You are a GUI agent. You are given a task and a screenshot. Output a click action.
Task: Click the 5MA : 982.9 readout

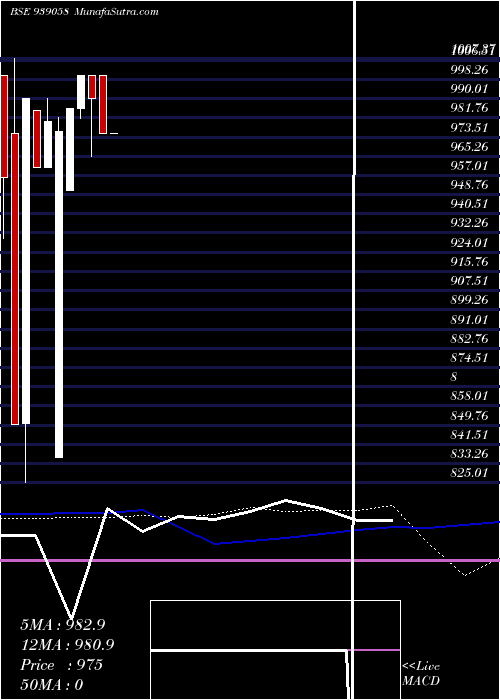(x=62, y=625)
